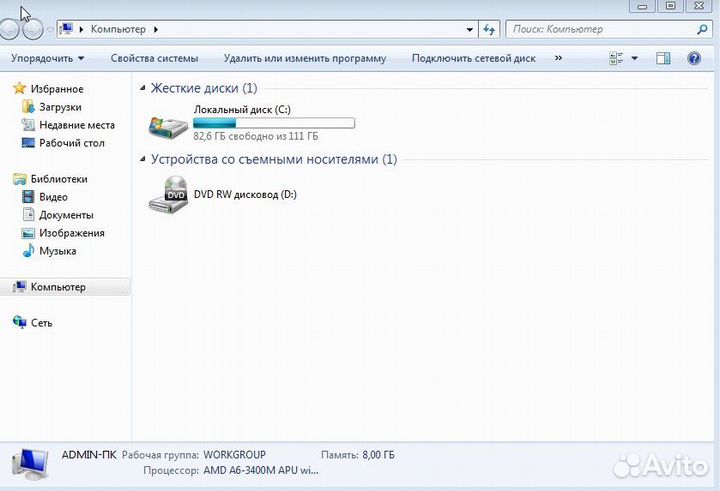
Task: Select the DVD RW drive (D:) icon
Action: coord(167,194)
